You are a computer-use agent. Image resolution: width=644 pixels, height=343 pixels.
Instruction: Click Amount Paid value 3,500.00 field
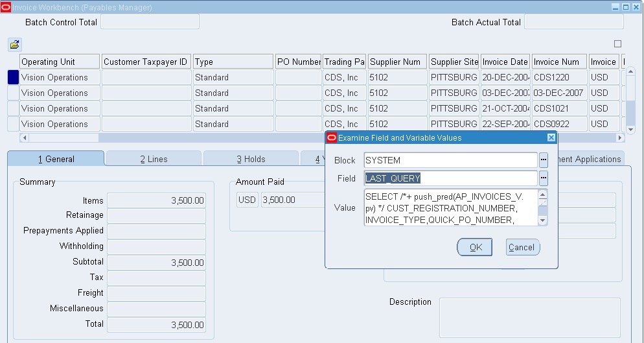(x=293, y=200)
